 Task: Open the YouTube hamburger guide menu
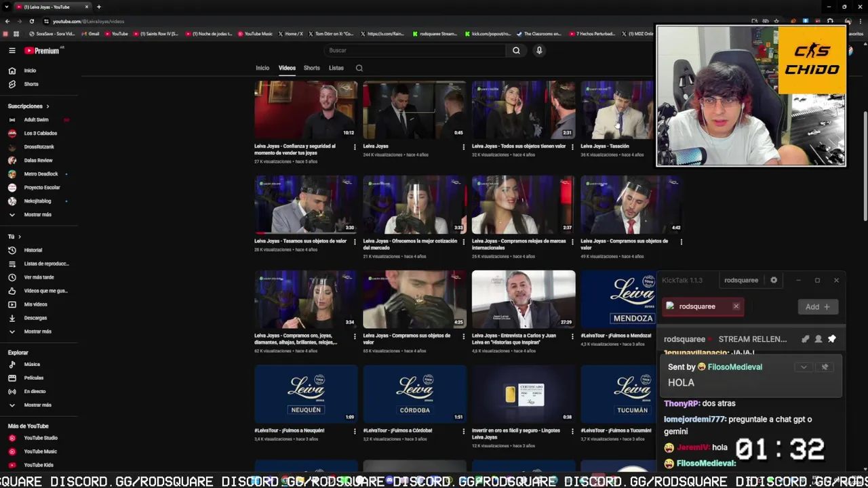12,50
